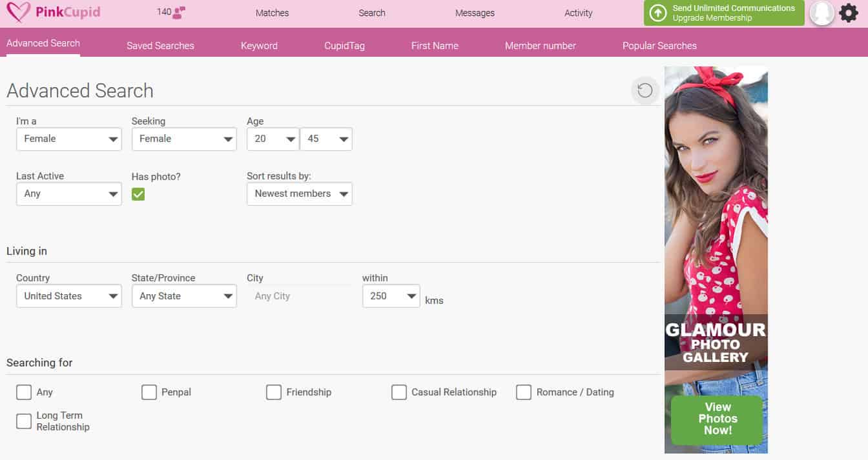Change the minimum age dropdown of 20
The height and width of the screenshot is (460, 868).
coord(273,139)
